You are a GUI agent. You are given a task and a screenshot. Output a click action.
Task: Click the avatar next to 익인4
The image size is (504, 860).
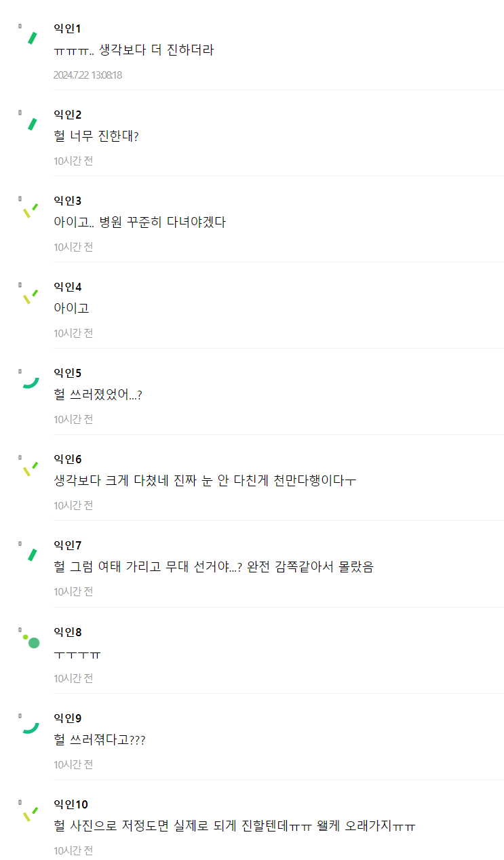pyautogui.click(x=30, y=296)
